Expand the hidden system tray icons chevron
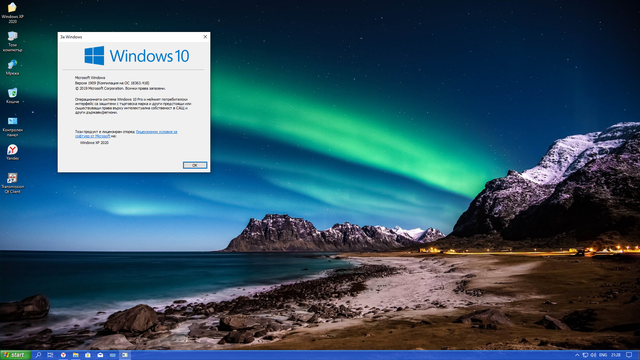This screenshot has width=640, height=360. click(x=577, y=355)
